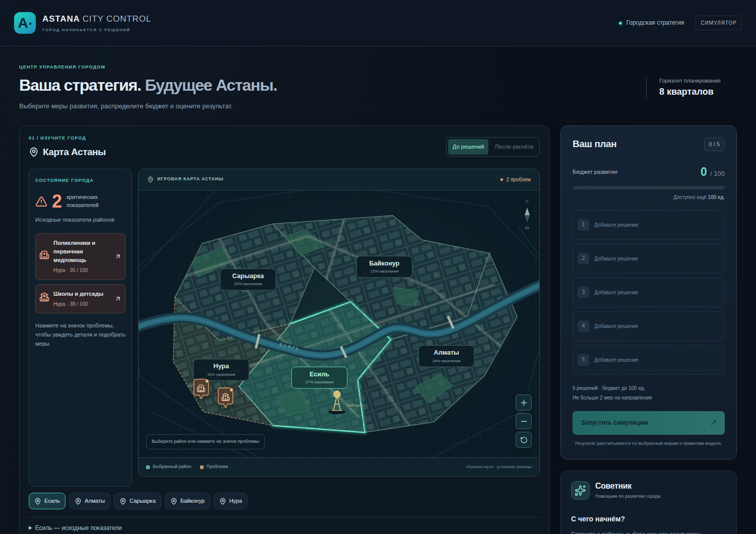756x534 pixels.
Task: Click the school problem marker on the map
Action: click(x=225, y=397)
